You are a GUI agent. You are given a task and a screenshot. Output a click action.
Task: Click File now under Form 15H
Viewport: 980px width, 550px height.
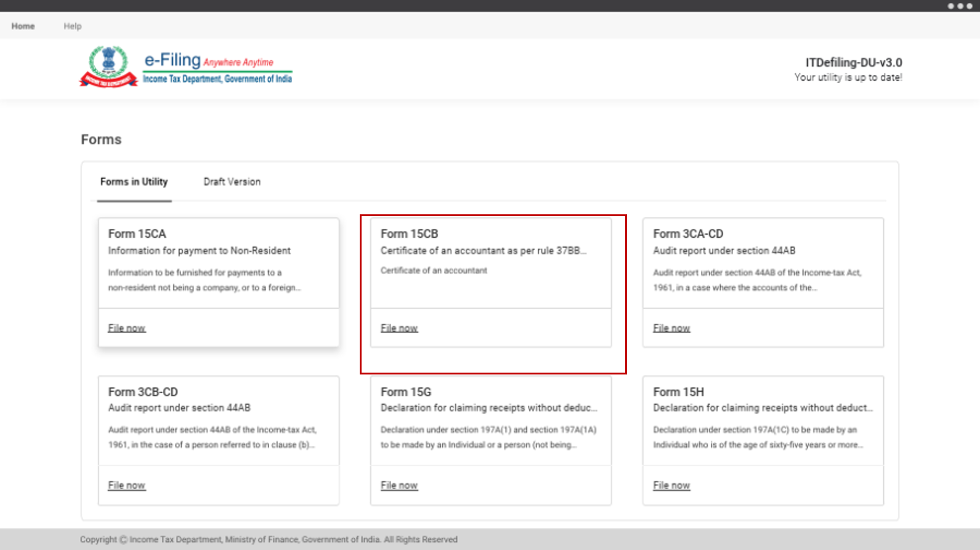[671, 485]
